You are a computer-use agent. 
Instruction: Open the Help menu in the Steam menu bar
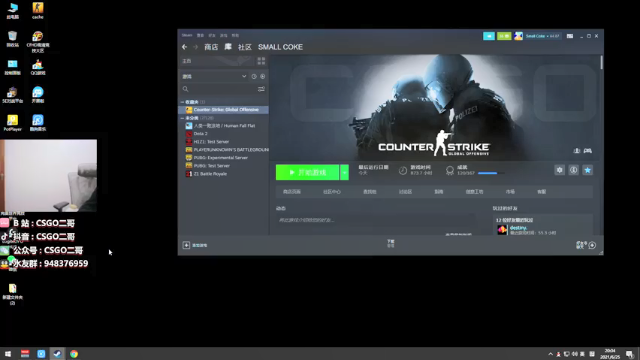(x=236, y=36)
